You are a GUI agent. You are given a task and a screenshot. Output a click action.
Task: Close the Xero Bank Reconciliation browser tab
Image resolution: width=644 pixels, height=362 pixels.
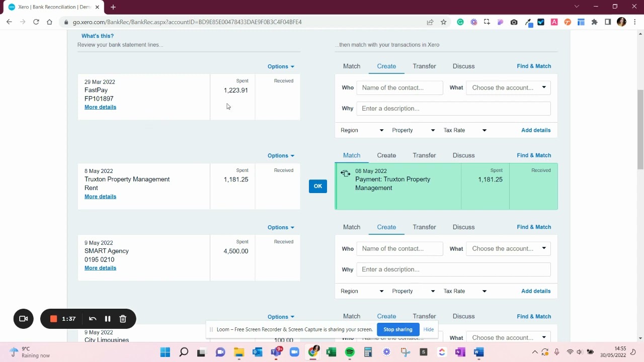coord(97,7)
